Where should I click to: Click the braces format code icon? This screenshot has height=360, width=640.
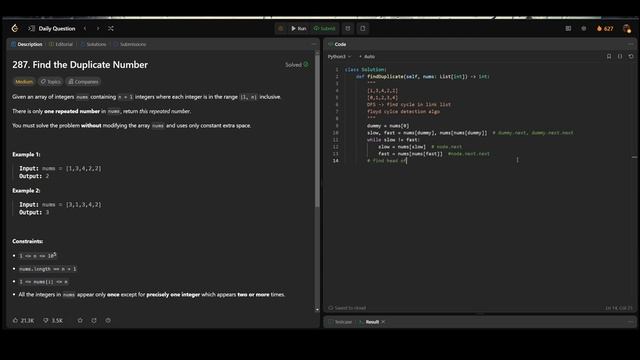[x=620, y=56]
